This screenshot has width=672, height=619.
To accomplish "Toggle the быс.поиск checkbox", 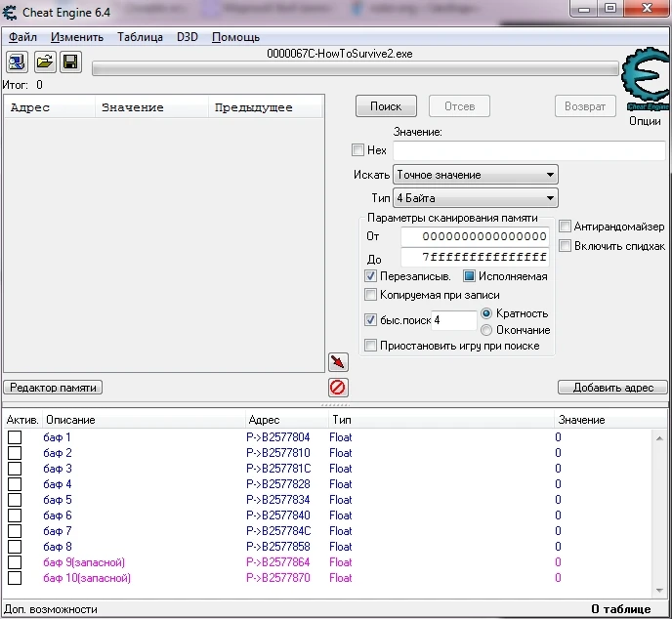I will [371, 320].
